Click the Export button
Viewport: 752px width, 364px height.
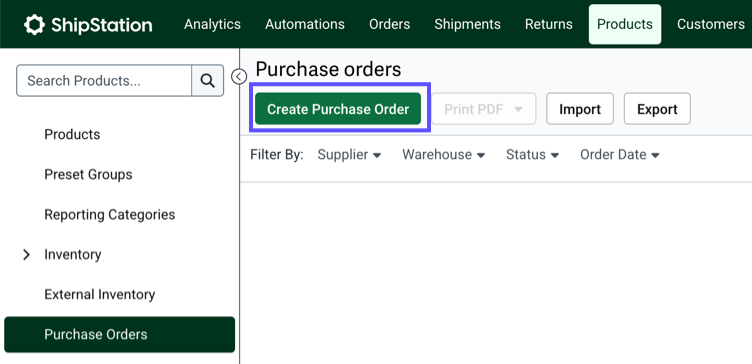[x=657, y=109]
